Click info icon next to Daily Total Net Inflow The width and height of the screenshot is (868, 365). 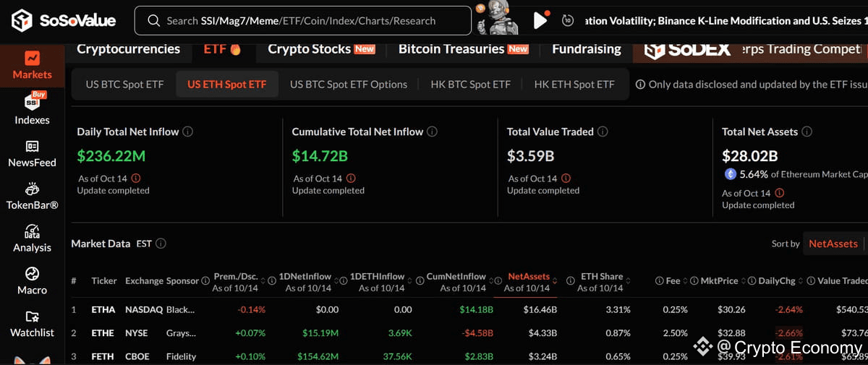[x=188, y=132]
